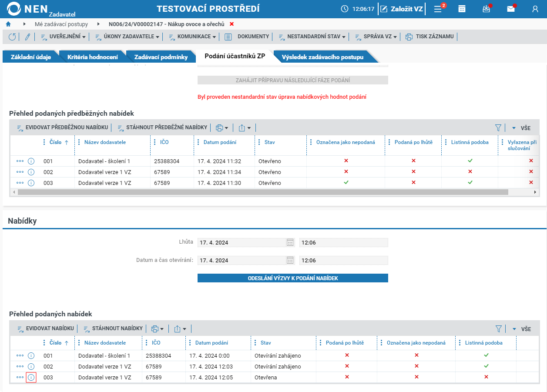The height and width of the screenshot is (392, 547).
Task: Open print dropdown in preliminary offers toolbar
Action: [222, 128]
